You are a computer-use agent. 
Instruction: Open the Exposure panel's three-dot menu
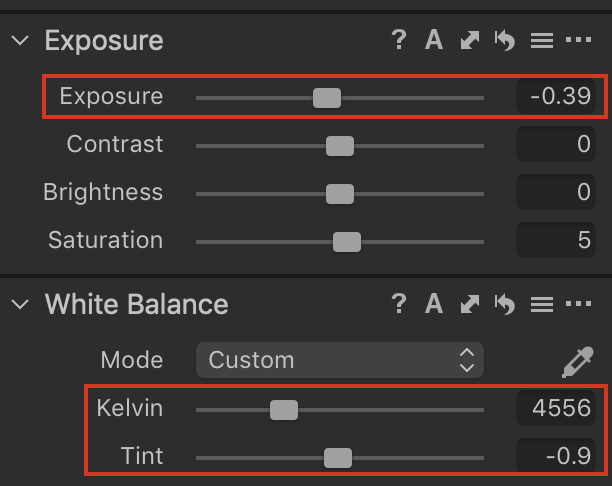point(578,40)
